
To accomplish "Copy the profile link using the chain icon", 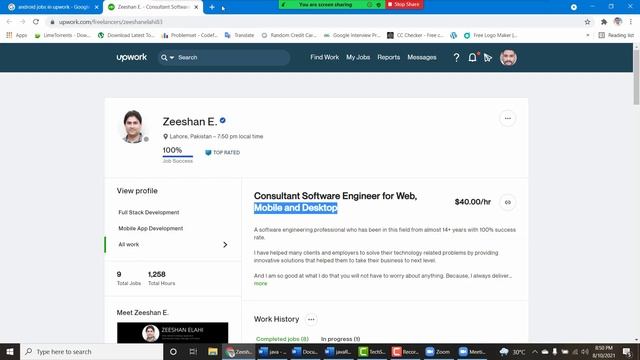I will click(508, 202).
